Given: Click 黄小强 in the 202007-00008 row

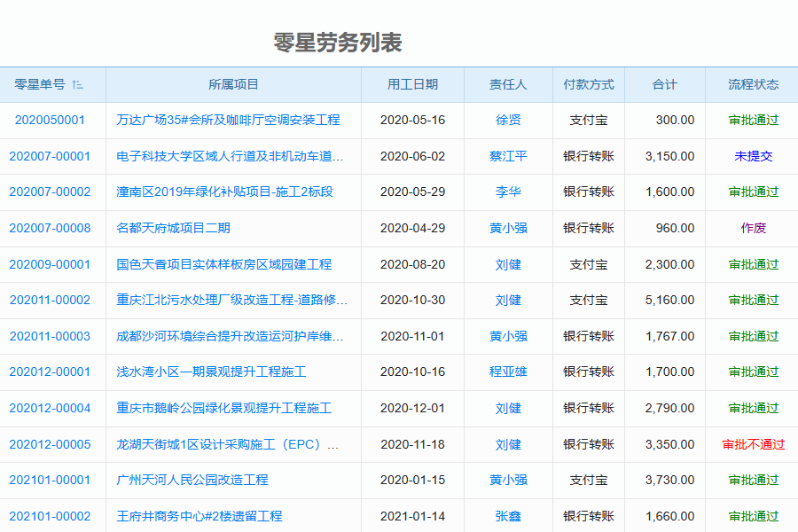Looking at the screenshot, I should click(508, 228).
